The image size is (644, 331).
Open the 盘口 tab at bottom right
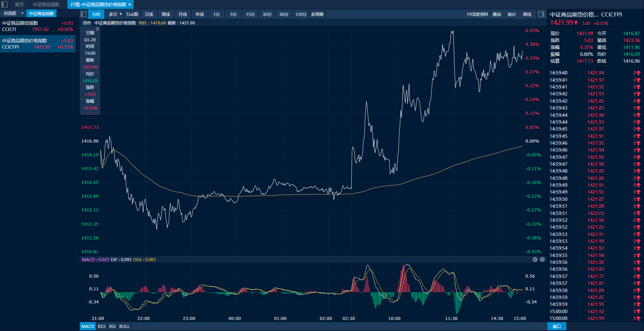[557, 326]
